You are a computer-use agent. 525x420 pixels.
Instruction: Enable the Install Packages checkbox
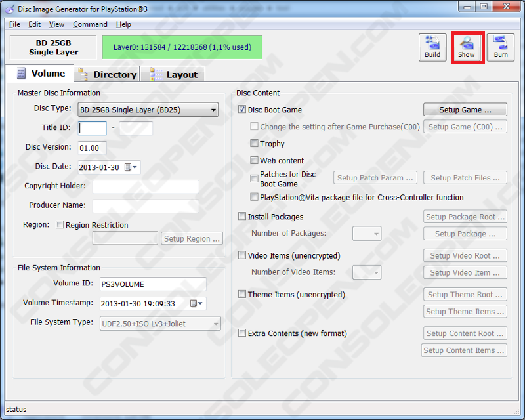[242, 216]
